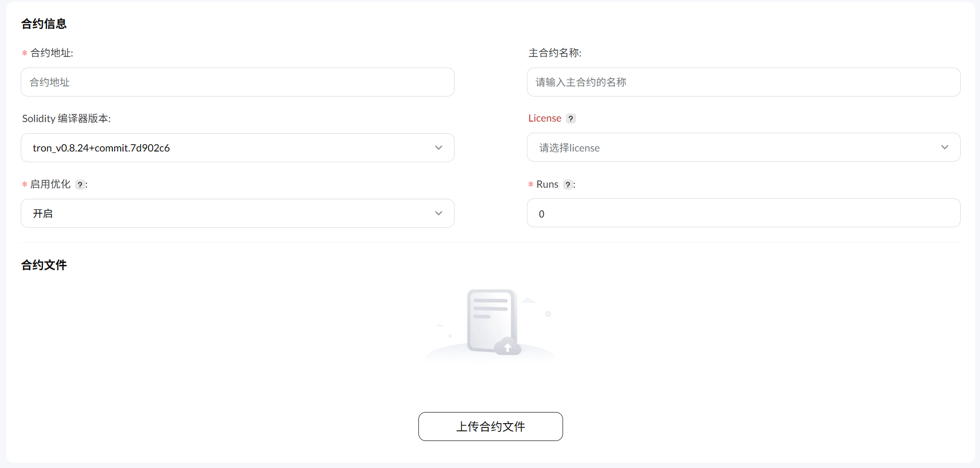
Task: Click the required asterisk beside 合约地址
Action: click(x=25, y=54)
